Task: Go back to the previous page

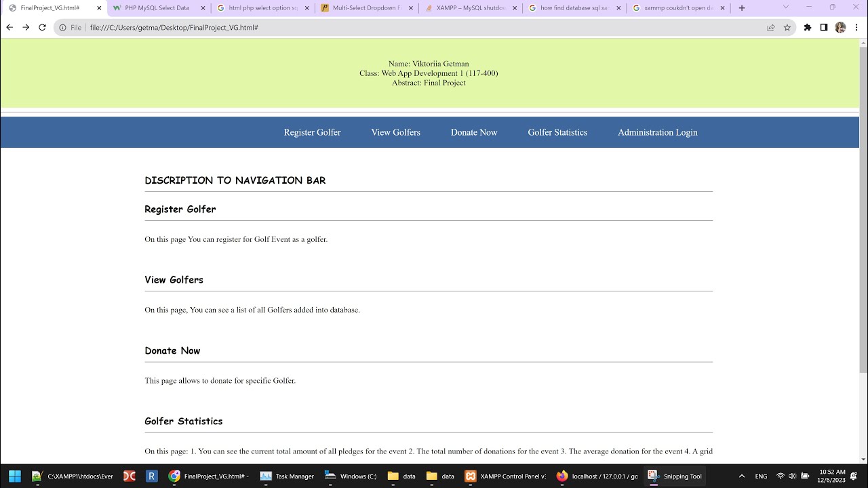Action: [x=9, y=27]
